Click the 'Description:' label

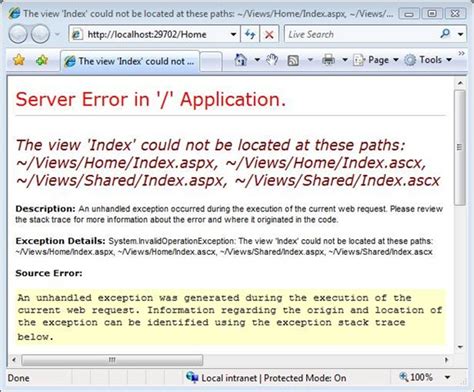point(45,209)
